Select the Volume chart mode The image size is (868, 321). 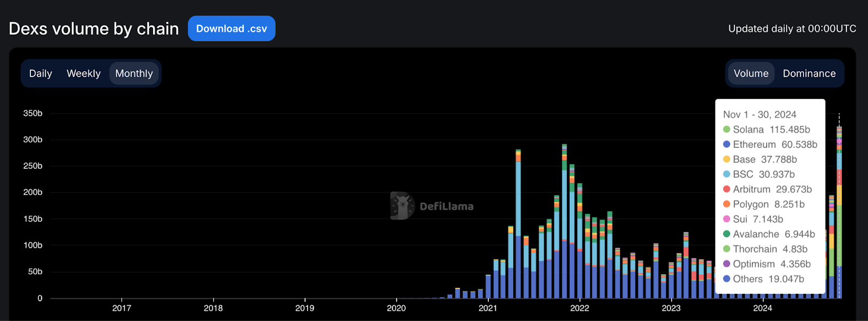click(x=751, y=73)
